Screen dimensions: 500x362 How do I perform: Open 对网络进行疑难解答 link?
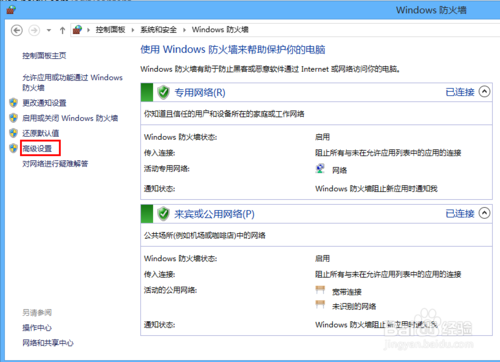[55, 164]
